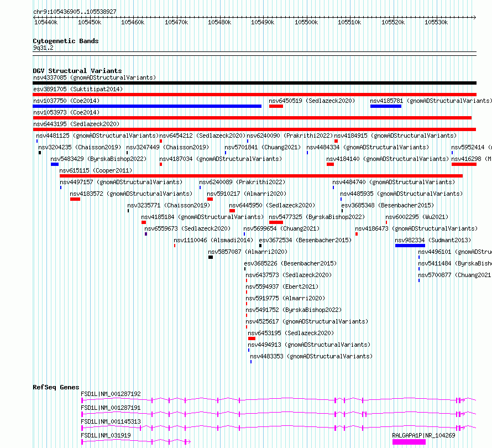Click the red nsv416298 variant bar
Screen dimensions: 492x448
(464, 164)
